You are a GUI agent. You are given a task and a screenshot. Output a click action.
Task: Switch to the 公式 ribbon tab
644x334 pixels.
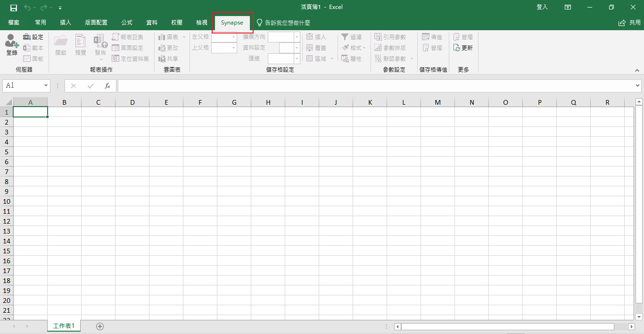127,23
